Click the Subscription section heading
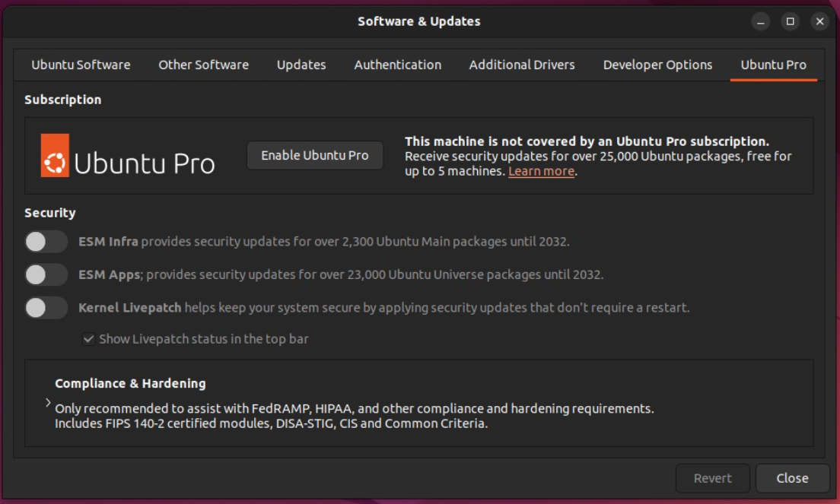The image size is (840, 504). [62, 100]
